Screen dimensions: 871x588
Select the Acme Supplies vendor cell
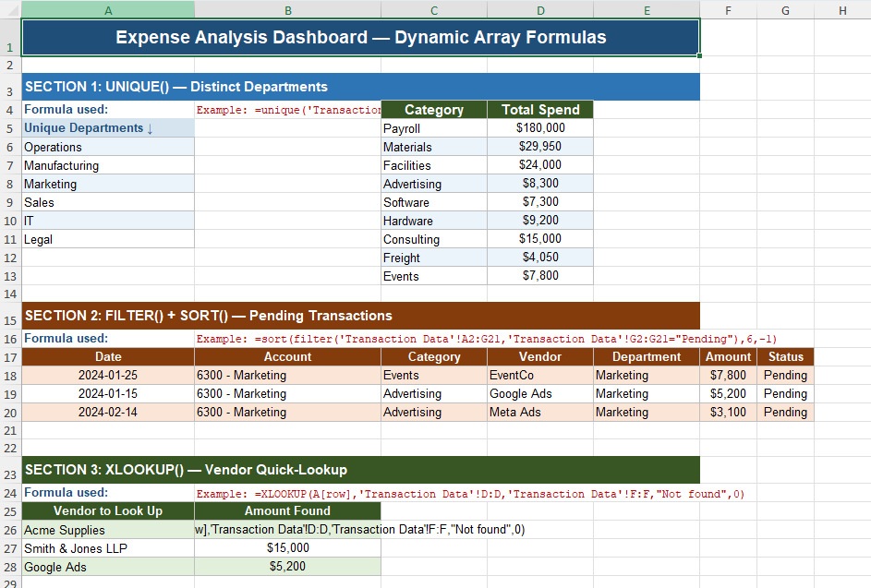point(108,530)
